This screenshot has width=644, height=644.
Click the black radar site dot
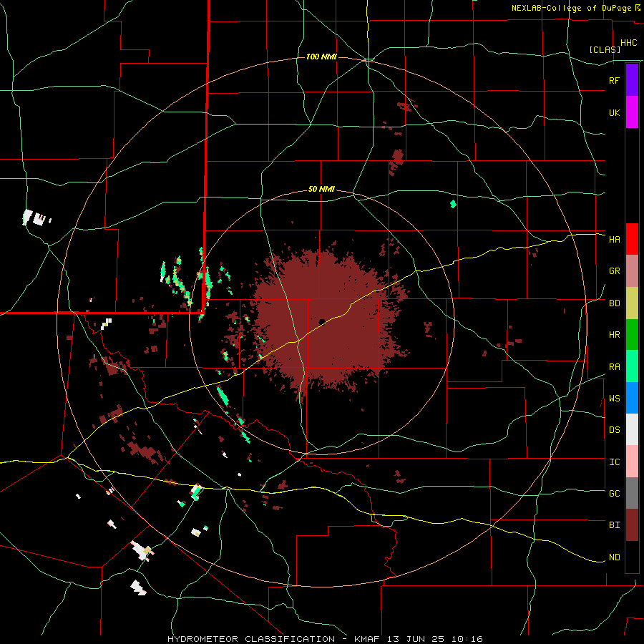321,321
